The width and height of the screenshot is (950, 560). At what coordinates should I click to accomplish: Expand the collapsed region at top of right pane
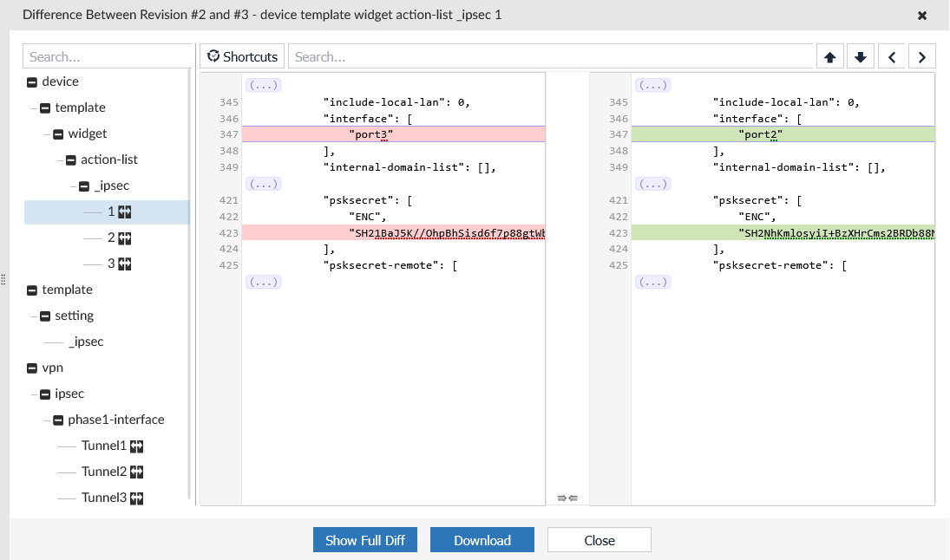pos(653,85)
